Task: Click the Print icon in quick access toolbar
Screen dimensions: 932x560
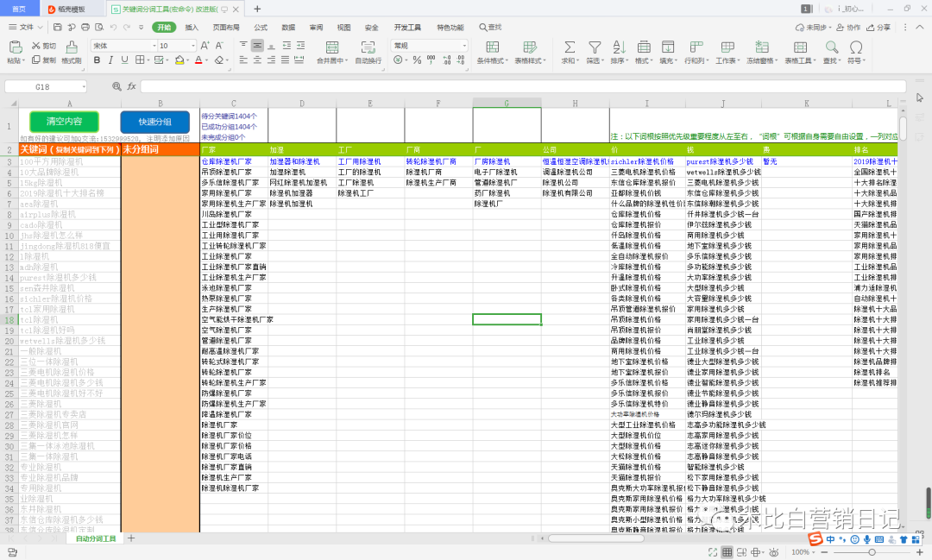Action: (x=85, y=28)
